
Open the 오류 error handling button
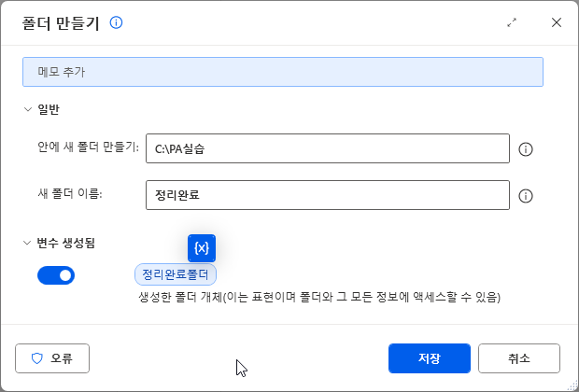click(52, 358)
